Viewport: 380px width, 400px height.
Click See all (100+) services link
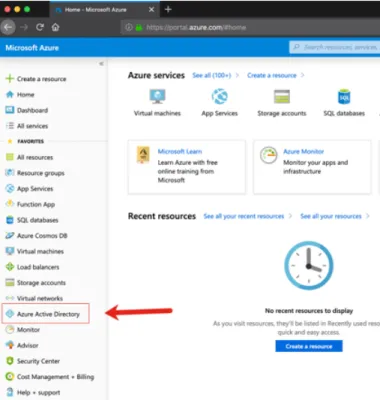point(212,75)
